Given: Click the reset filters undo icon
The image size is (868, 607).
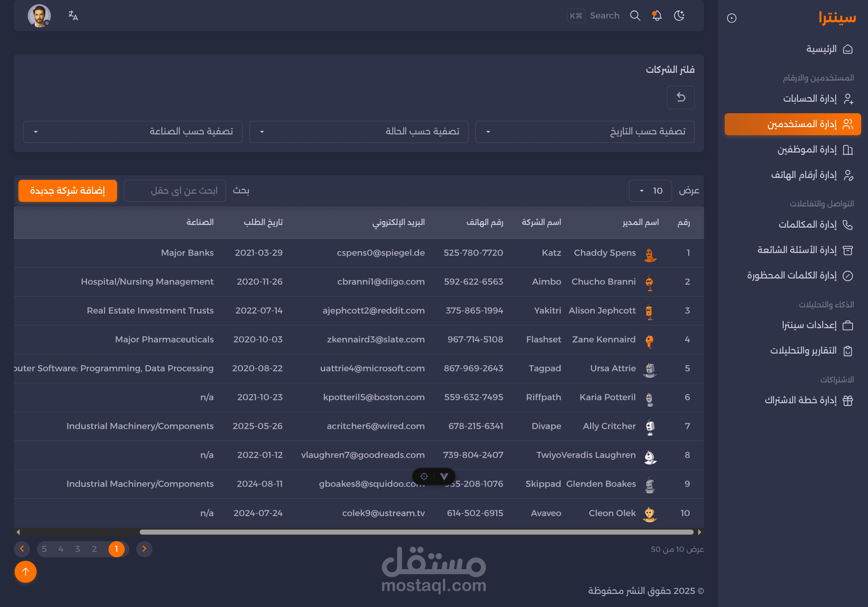Looking at the screenshot, I should (681, 97).
